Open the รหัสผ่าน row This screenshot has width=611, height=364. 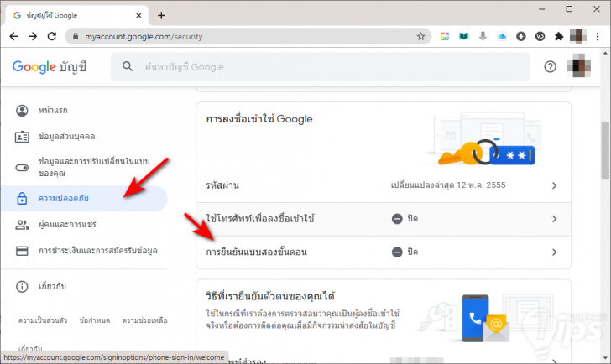(384, 185)
